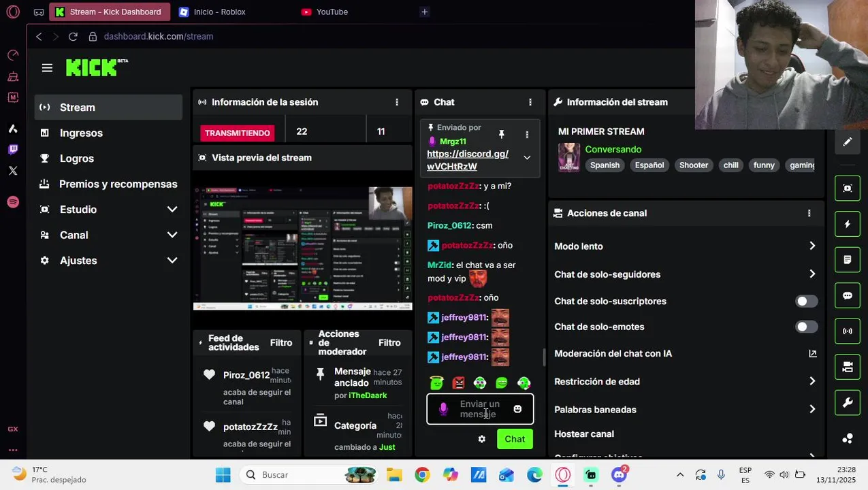Toggle Chat de solo-emotes switch
Image resolution: width=868 pixels, height=490 pixels.
(806, 327)
